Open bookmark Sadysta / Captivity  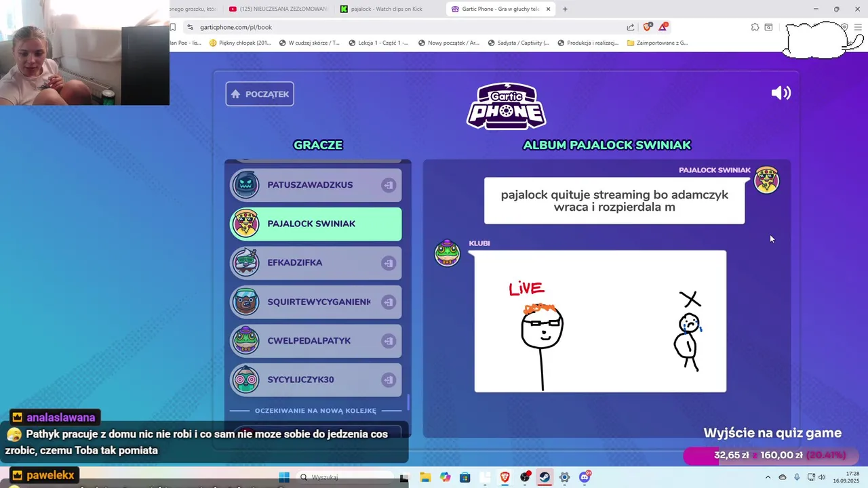pyautogui.click(x=518, y=43)
